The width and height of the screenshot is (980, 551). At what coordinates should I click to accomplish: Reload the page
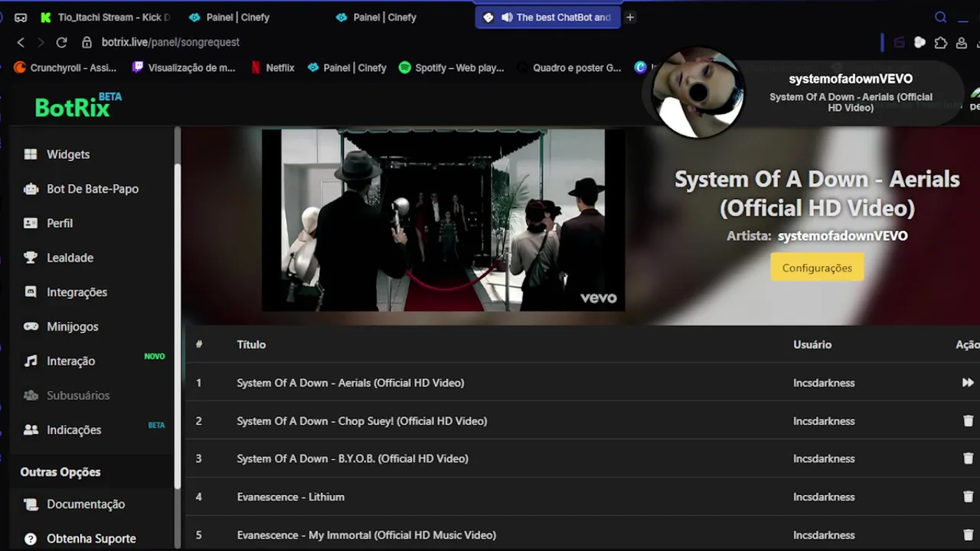(x=61, y=42)
